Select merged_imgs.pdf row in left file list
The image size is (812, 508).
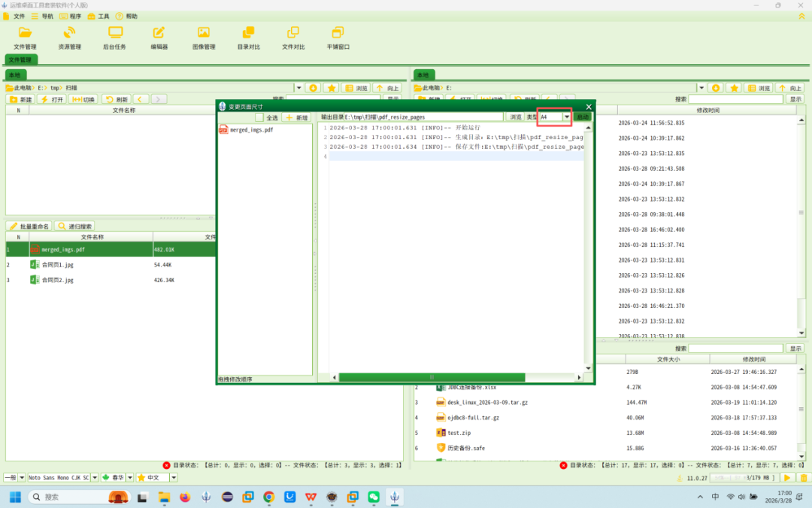pyautogui.click(x=111, y=249)
